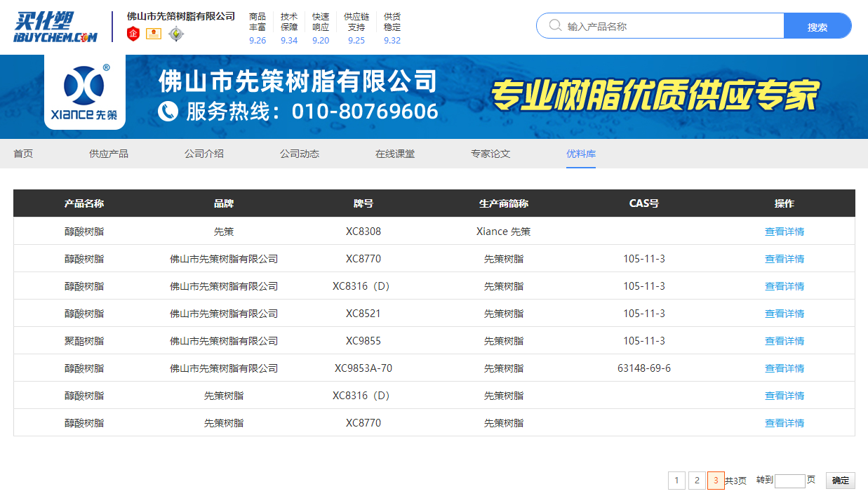Click the red enterprise certification badge
The height and width of the screenshot is (496, 868).
pos(133,33)
